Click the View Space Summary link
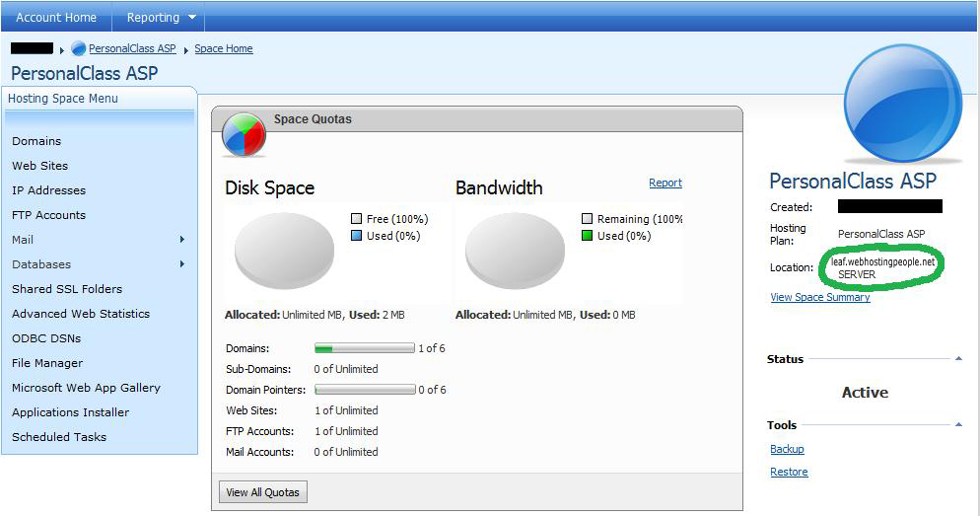Image resolution: width=980 pixels, height=516 pixels. (x=820, y=297)
